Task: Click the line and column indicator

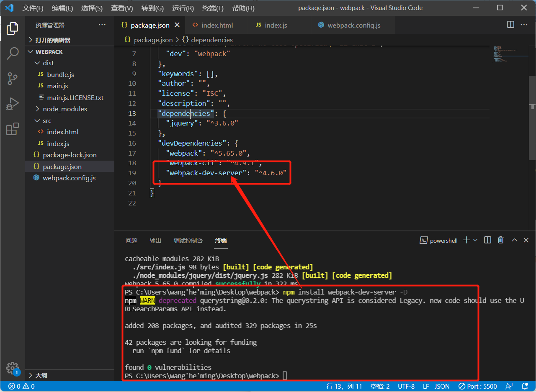Action: tap(344, 387)
